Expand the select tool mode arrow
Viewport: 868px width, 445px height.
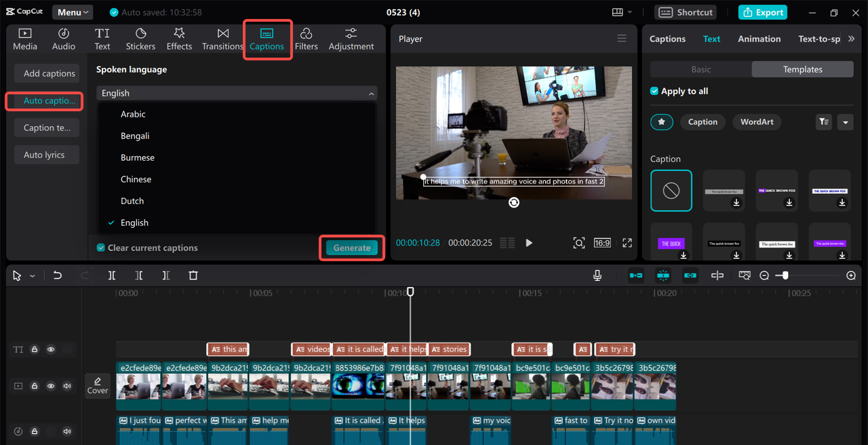[x=32, y=276]
